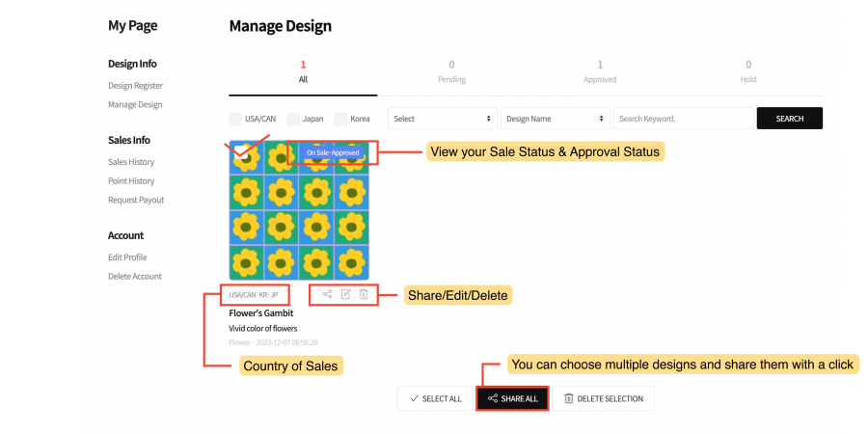Screen dimensions: 868x434
Task: Click the trash icon under Flower's Gambit
Action: click(364, 294)
